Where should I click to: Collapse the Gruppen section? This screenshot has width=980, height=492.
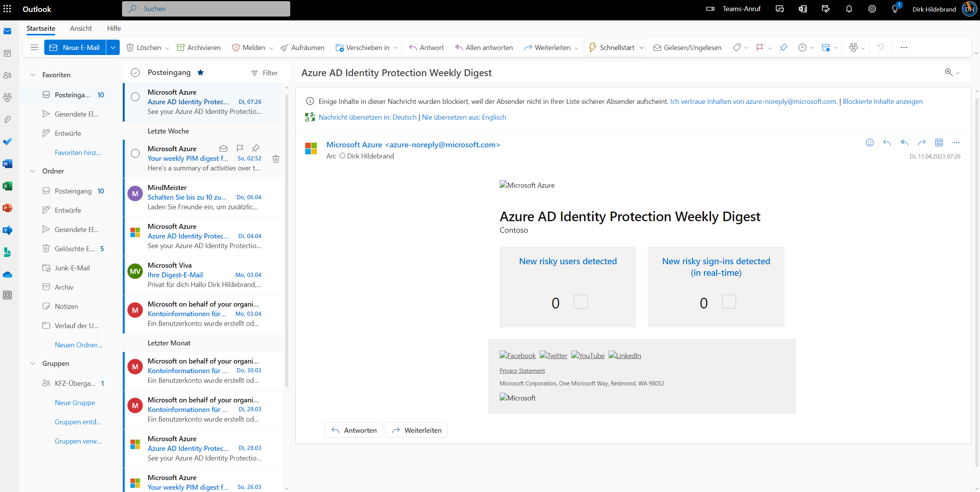[x=33, y=364]
